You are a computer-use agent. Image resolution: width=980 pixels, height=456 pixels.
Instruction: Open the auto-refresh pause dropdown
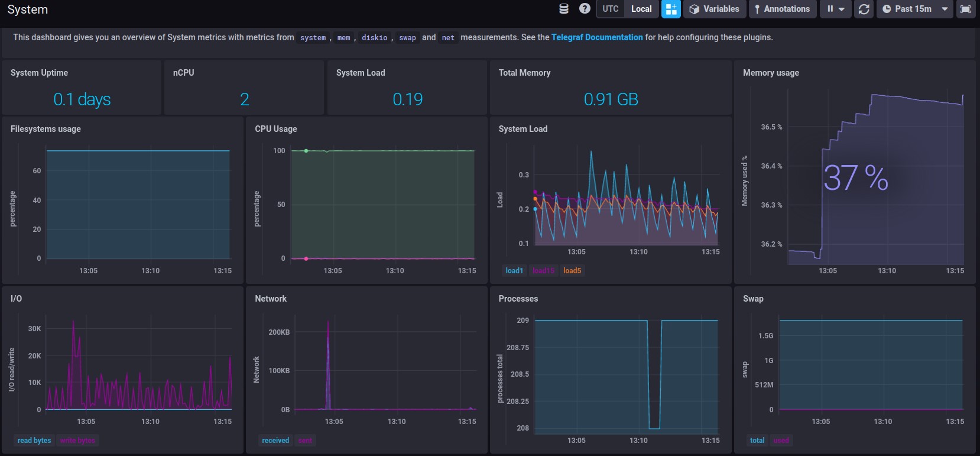(835, 9)
